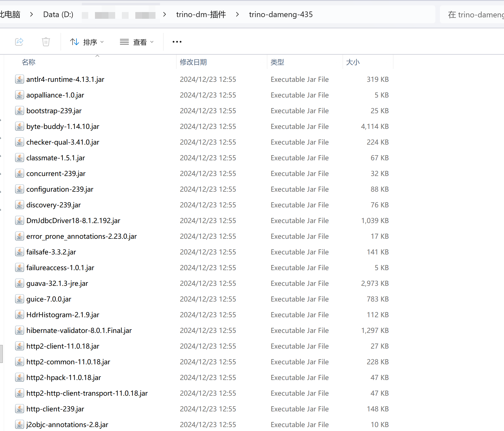Sort by the 修改日期 column header

193,62
